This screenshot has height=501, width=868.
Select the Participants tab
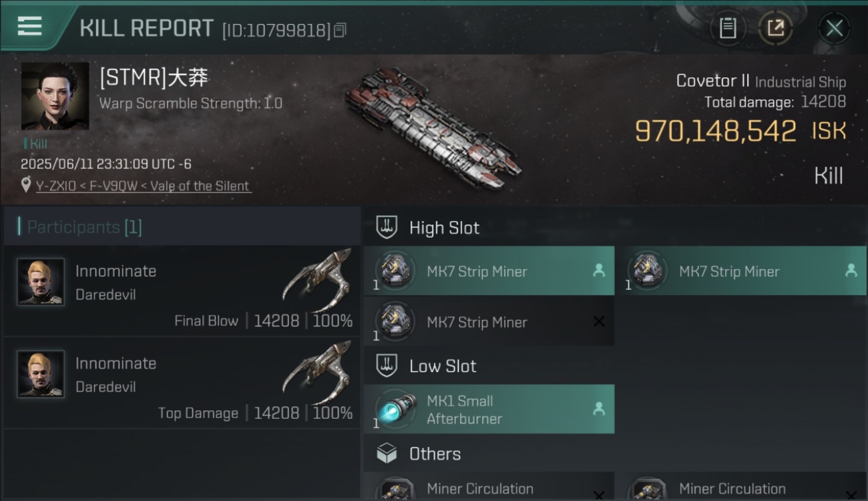click(84, 227)
